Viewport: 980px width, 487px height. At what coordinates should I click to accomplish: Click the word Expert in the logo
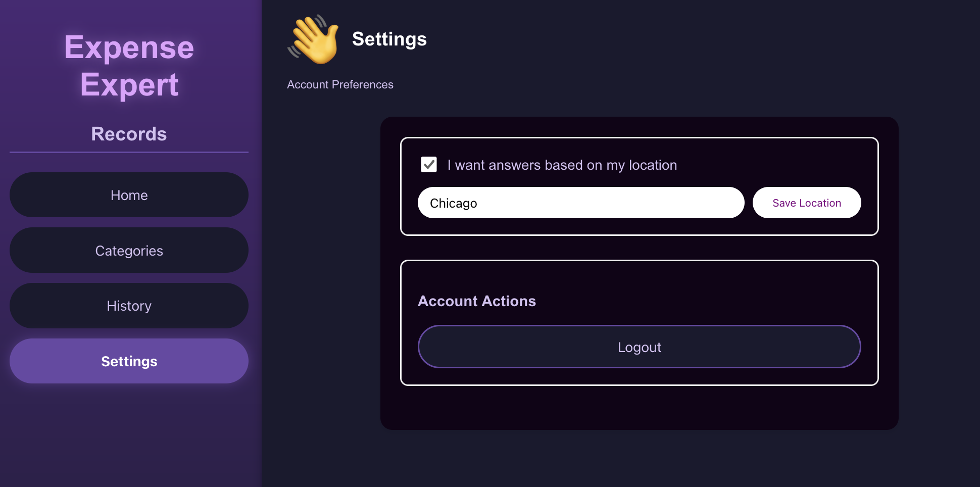pyautogui.click(x=129, y=84)
